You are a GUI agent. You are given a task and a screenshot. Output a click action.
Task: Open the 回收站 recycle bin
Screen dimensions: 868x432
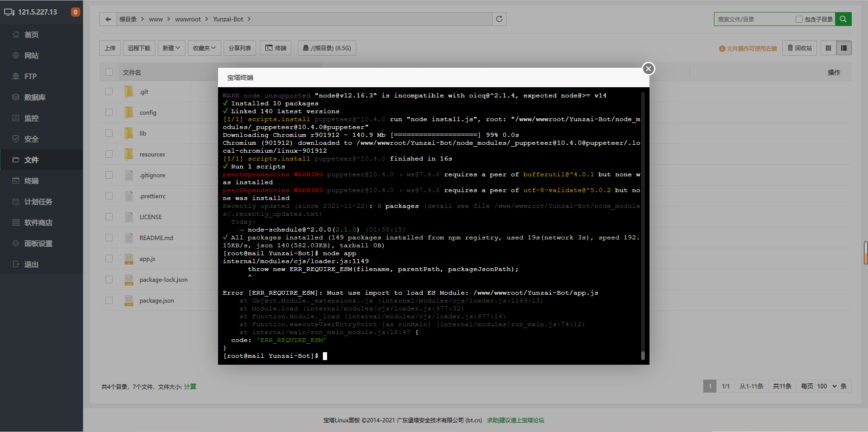coord(799,48)
